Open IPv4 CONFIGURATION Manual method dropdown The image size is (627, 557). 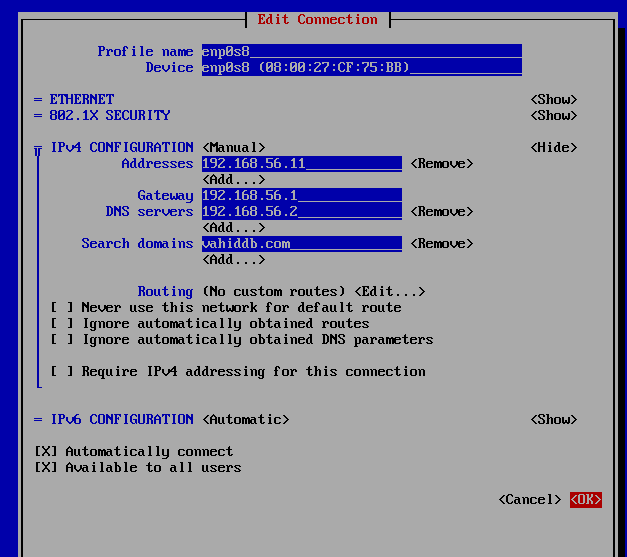point(233,148)
